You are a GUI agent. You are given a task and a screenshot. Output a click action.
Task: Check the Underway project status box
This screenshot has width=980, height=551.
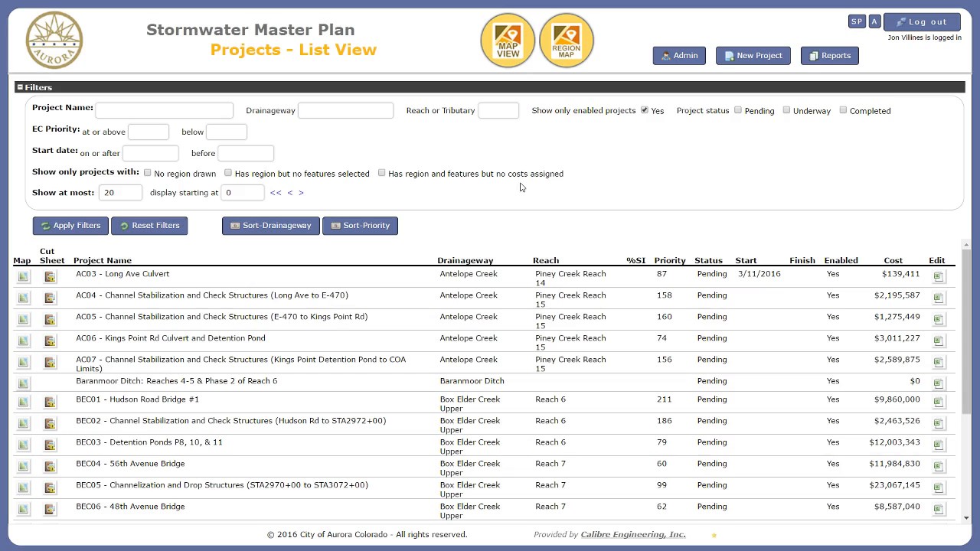pyautogui.click(x=786, y=110)
